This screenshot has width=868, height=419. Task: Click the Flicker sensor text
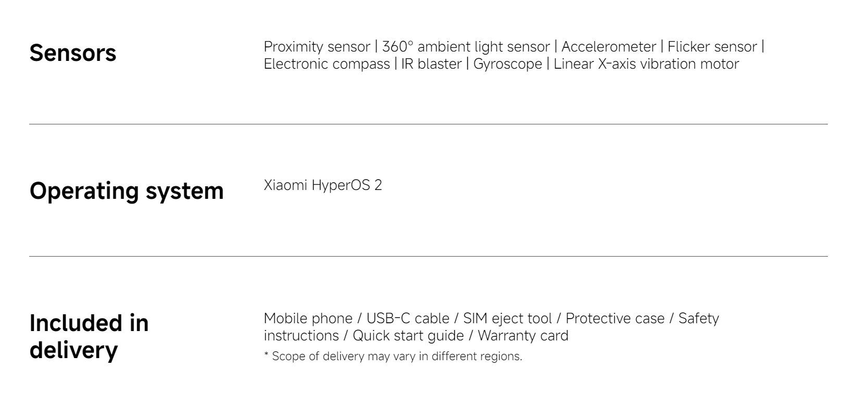712,47
